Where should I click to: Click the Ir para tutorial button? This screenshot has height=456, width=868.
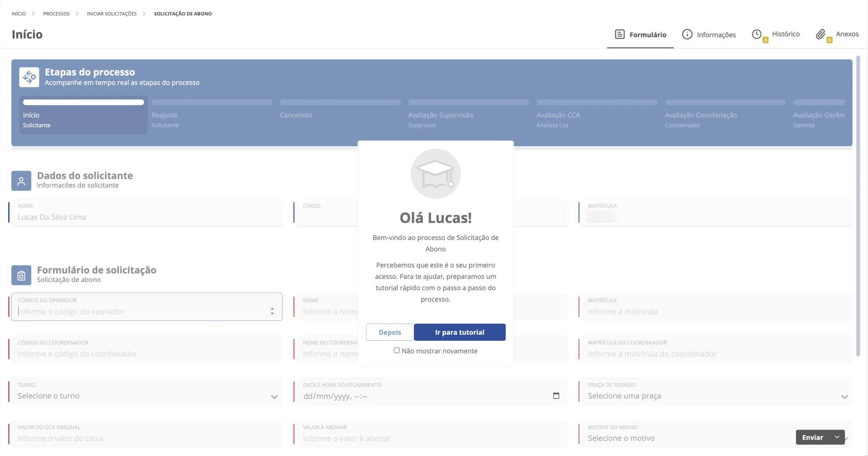pyautogui.click(x=460, y=332)
